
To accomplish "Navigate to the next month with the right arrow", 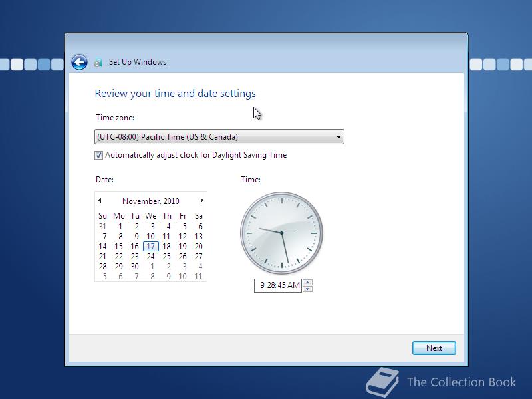I will pos(201,200).
